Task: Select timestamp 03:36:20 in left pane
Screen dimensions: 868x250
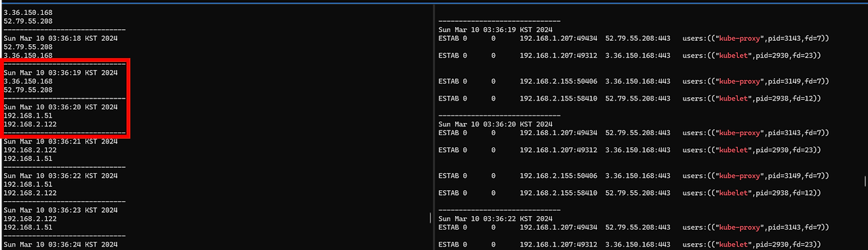Action: (x=60, y=107)
